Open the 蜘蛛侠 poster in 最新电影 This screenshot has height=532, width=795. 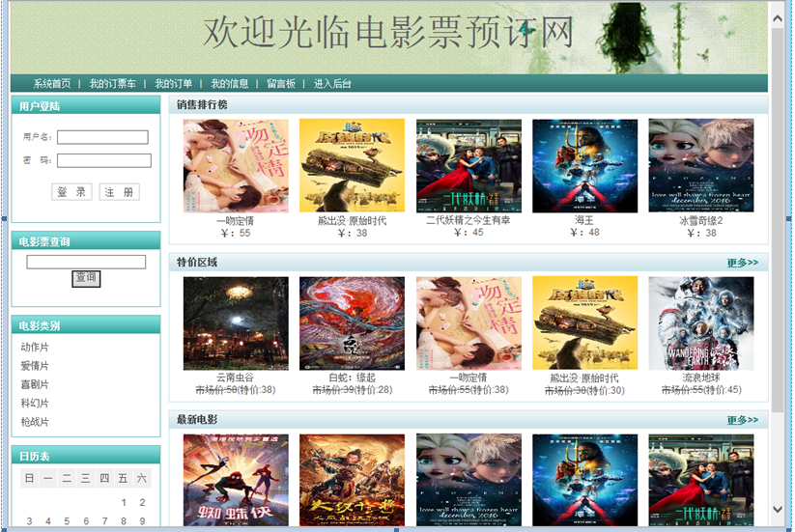[236, 480]
